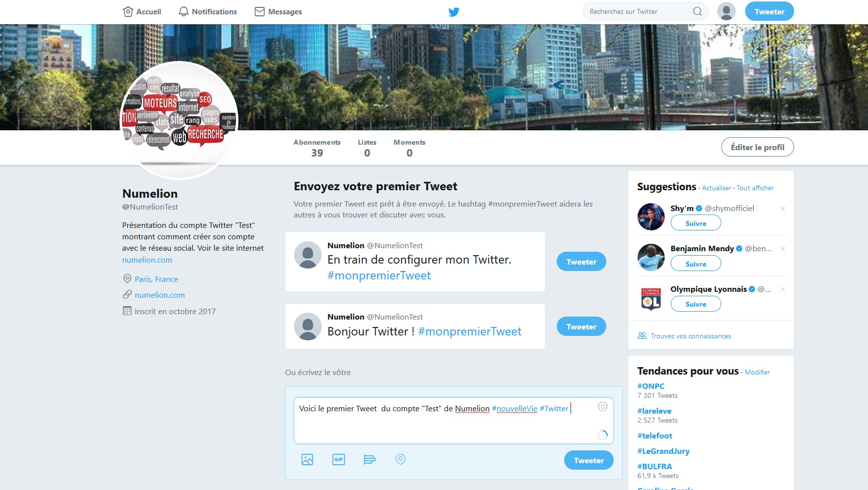Click the Éditer le profil button

pos(757,147)
